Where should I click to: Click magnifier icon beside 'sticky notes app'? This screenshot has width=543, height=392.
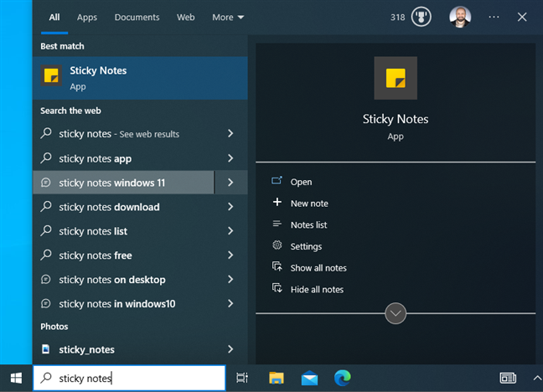(x=46, y=158)
